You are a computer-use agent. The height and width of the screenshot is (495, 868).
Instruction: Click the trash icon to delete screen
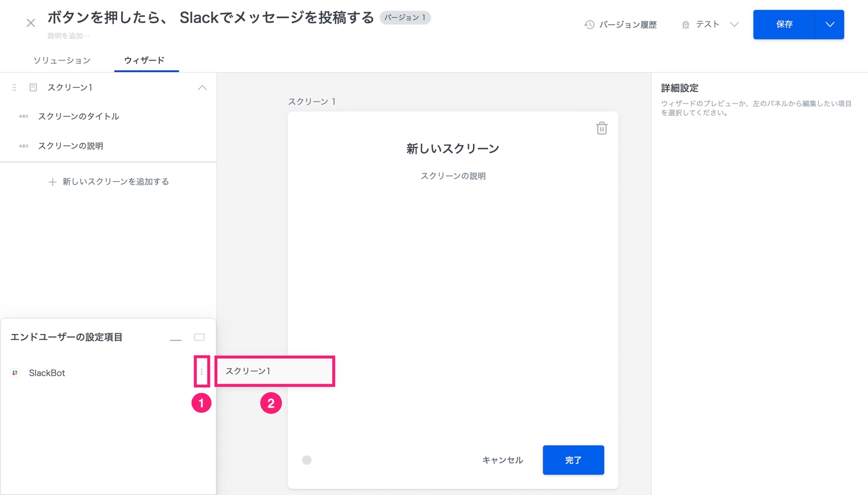tap(601, 128)
